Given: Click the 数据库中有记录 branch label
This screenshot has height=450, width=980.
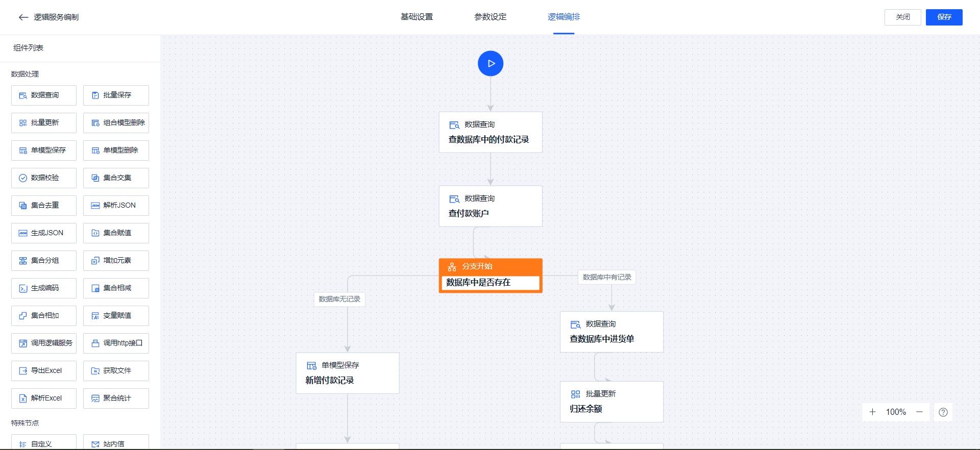Looking at the screenshot, I should click(607, 277).
